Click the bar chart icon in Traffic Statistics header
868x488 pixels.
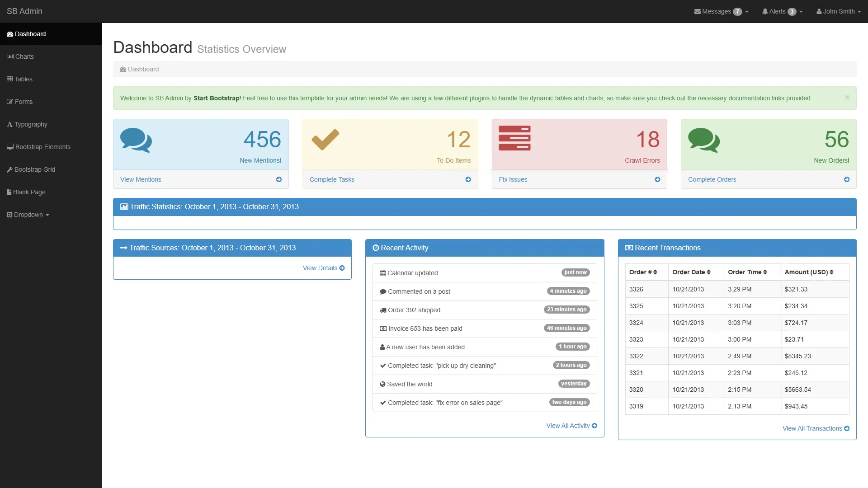point(124,206)
